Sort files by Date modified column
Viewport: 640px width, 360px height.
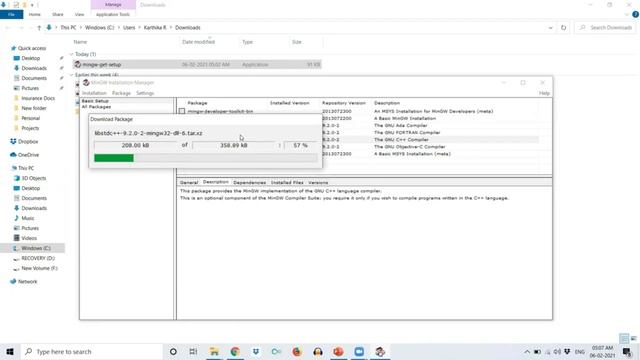(x=198, y=42)
